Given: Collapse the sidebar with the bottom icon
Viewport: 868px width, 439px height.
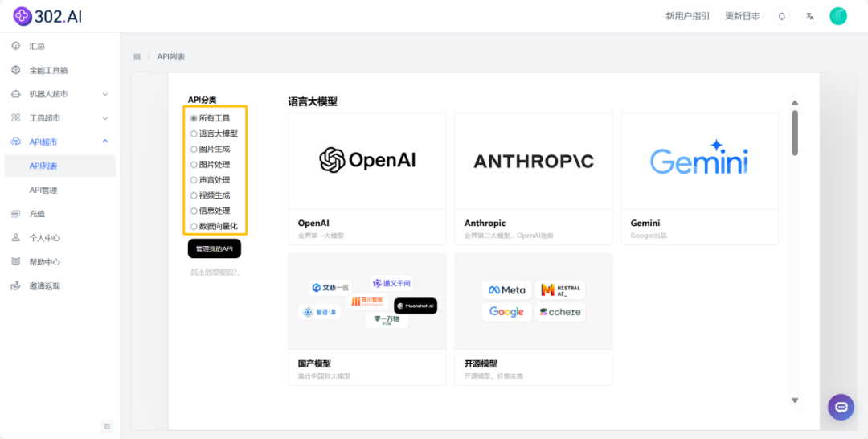Looking at the screenshot, I should pyautogui.click(x=108, y=425).
